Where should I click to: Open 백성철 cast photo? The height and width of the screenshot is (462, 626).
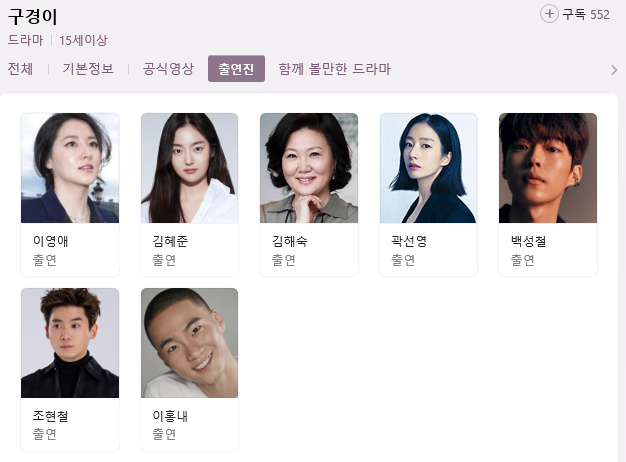(x=548, y=168)
